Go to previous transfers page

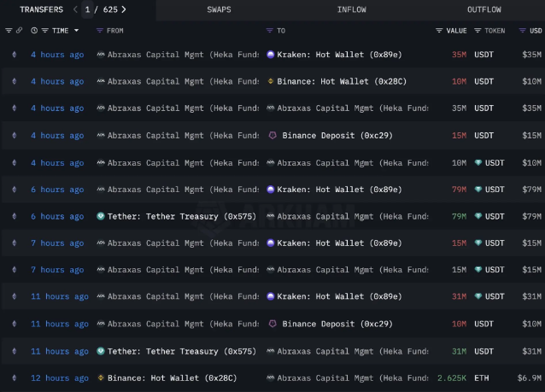pyautogui.click(x=75, y=9)
